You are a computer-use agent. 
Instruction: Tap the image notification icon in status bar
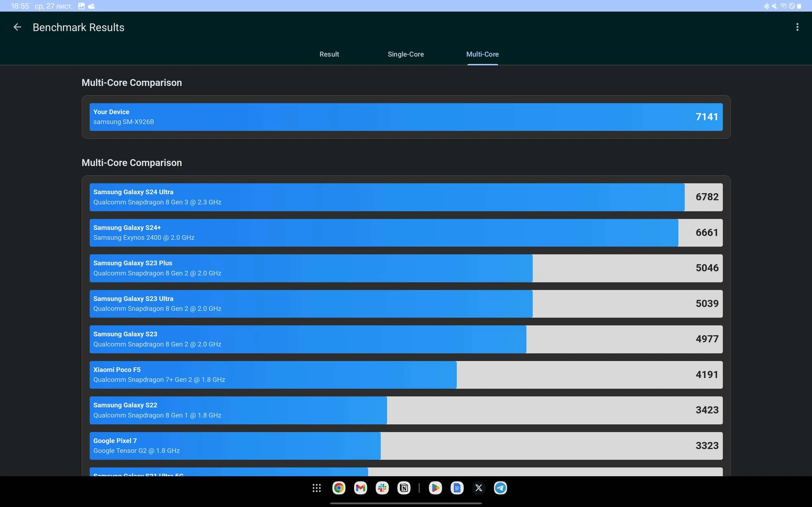(82, 6)
